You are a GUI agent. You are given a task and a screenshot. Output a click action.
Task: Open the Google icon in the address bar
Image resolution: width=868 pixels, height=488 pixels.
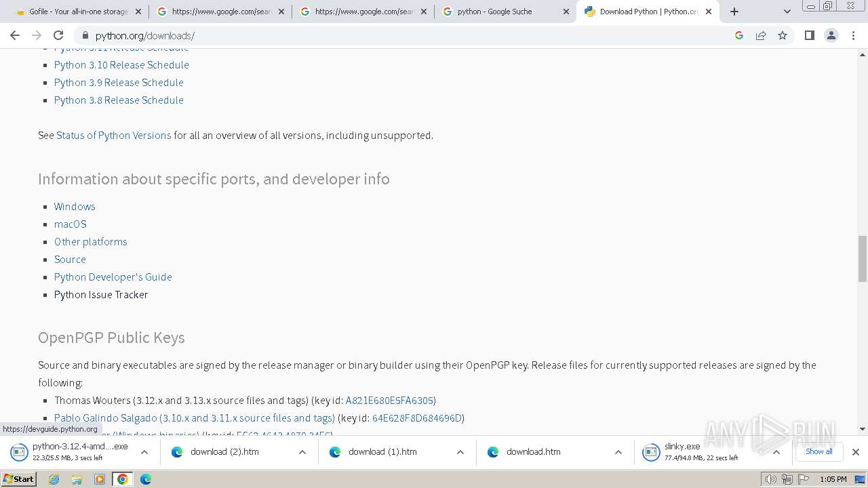739,35
